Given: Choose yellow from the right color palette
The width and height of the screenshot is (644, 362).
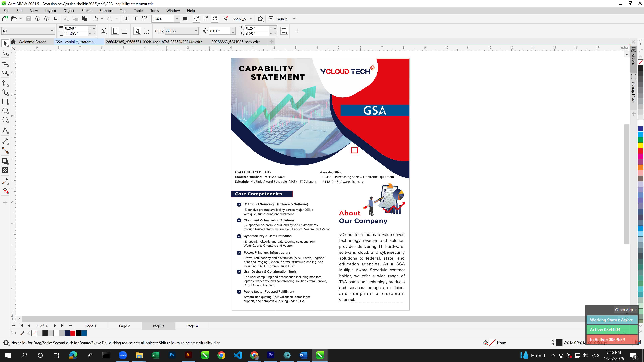Looking at the screenshot, I should 640,145.
